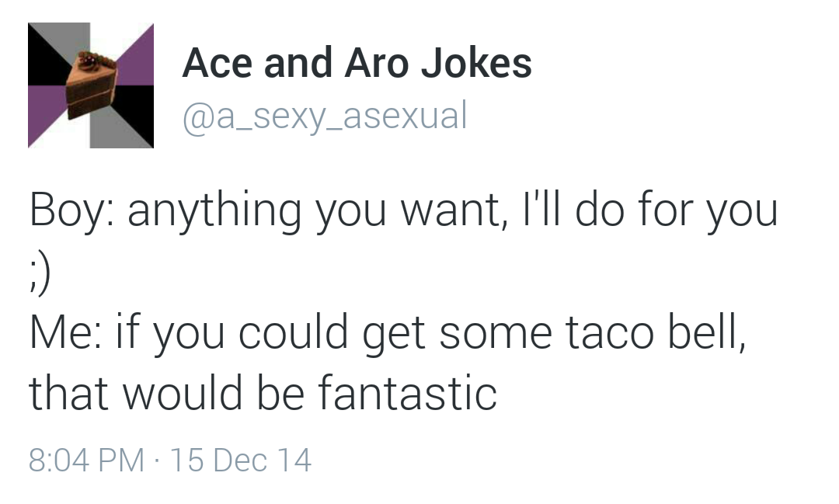Click the word fantastic

(x=408, y=393)
